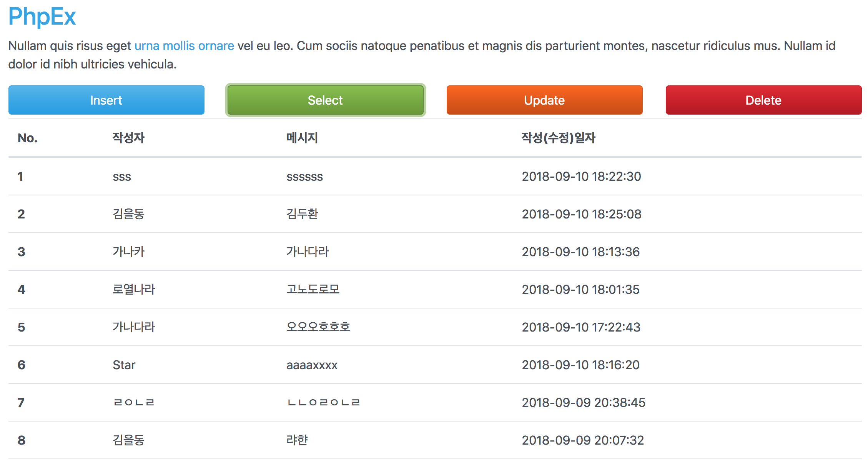Open the PhpEx title link
This screenshot has height=460, width=868.
[x=42, y=17]
